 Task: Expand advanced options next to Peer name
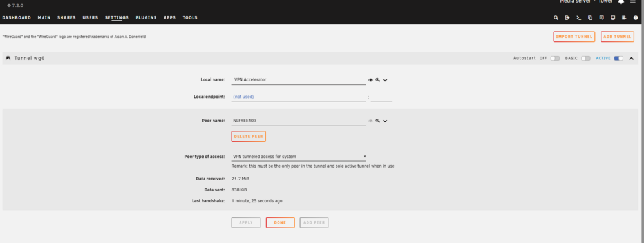coord(385,121)
